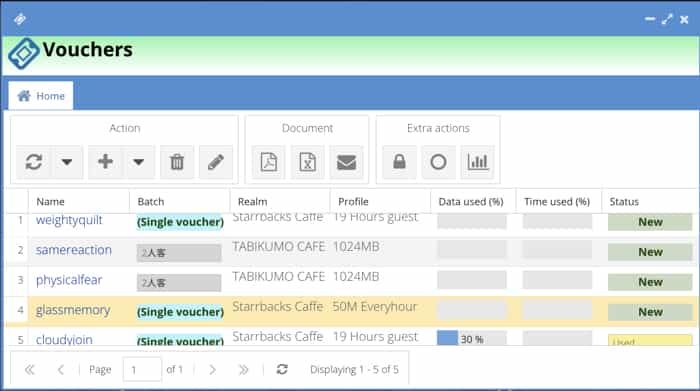Switch to the Home tab
Screen dimensions: 700x391
[41, 96]
